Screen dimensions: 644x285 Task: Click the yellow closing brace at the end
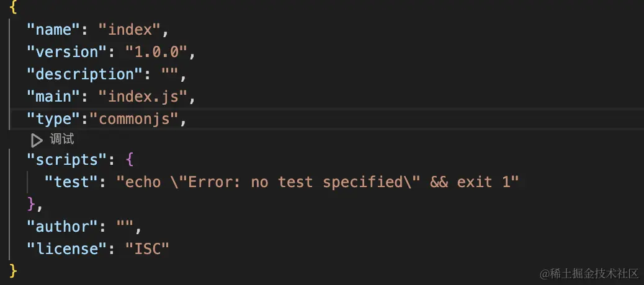point(13,271)
